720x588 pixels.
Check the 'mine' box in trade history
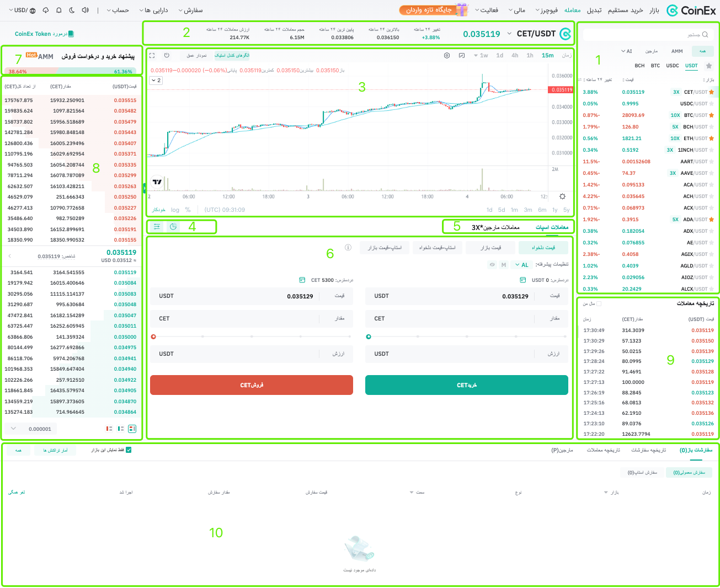coord(599,303)
